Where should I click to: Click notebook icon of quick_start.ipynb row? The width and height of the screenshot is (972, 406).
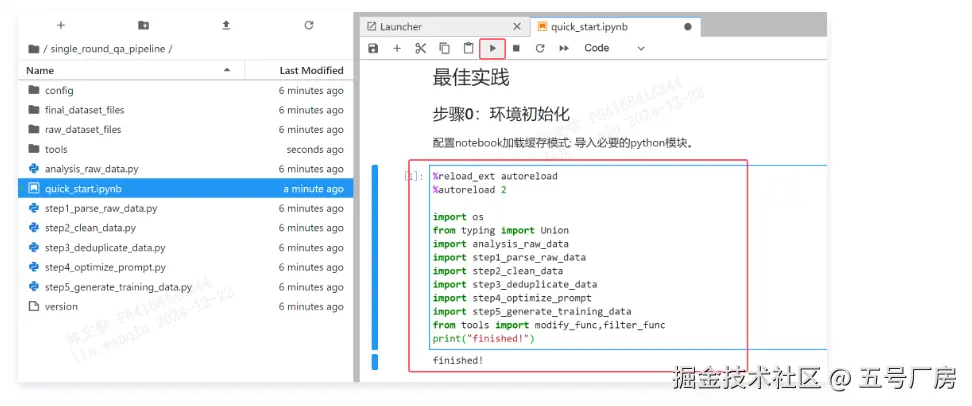[33, 188]
